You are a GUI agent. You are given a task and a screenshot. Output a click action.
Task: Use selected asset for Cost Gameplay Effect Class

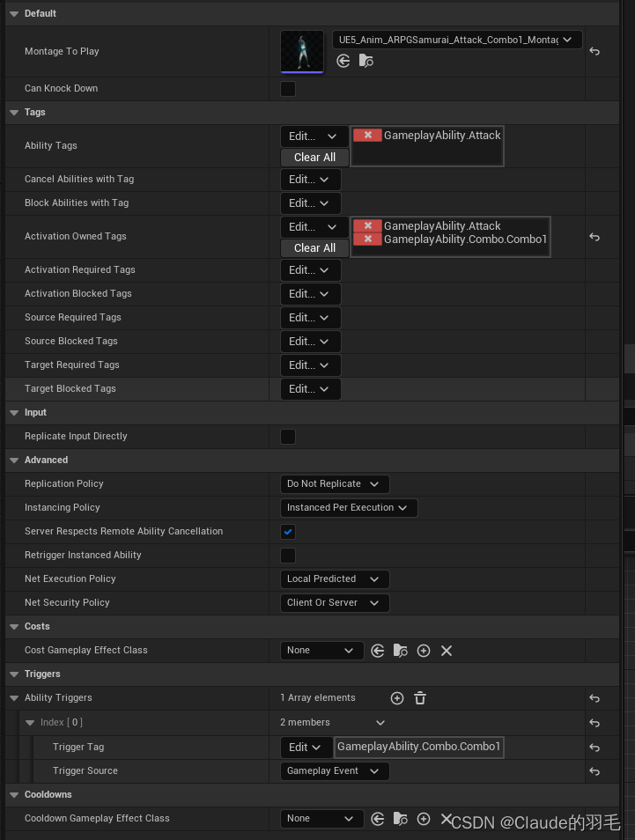(378, 651)
